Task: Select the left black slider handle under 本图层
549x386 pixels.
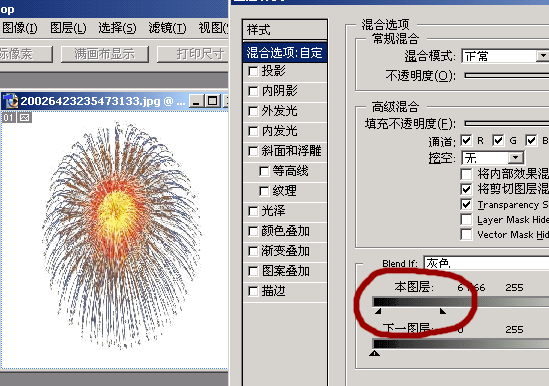Action: click(x=378, y=311)
